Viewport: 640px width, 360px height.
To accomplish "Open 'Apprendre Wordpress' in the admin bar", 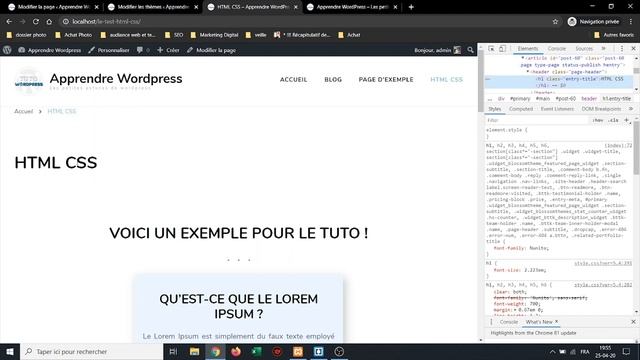I will point(49,50).
